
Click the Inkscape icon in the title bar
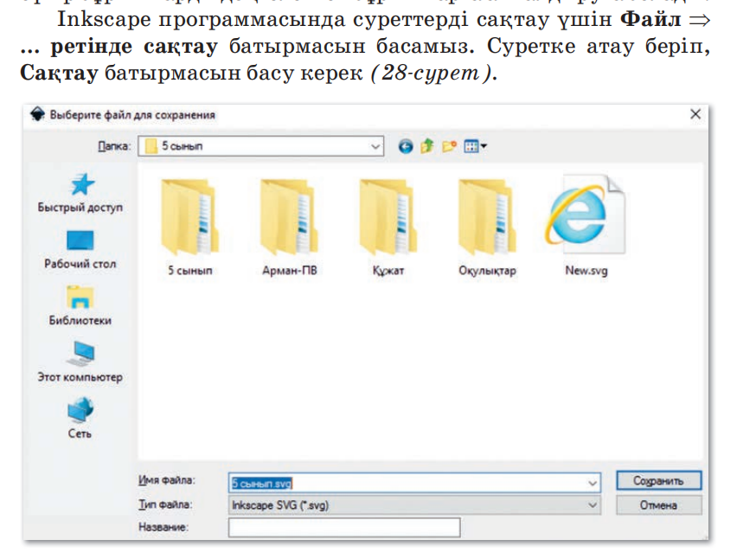click(x=37, y=114)
